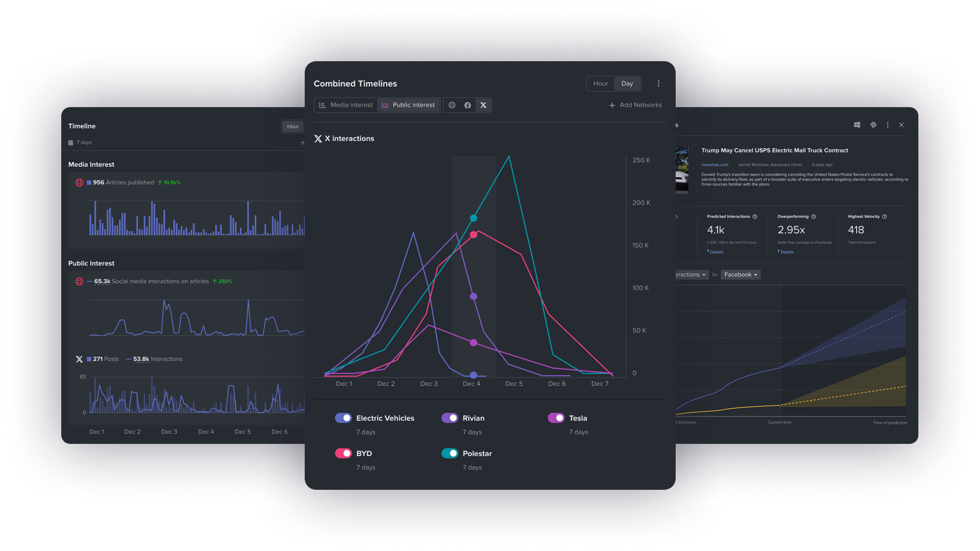The image size is (980, 551).
Task: Expand Details under Overperforming
Action: [787, 252]
